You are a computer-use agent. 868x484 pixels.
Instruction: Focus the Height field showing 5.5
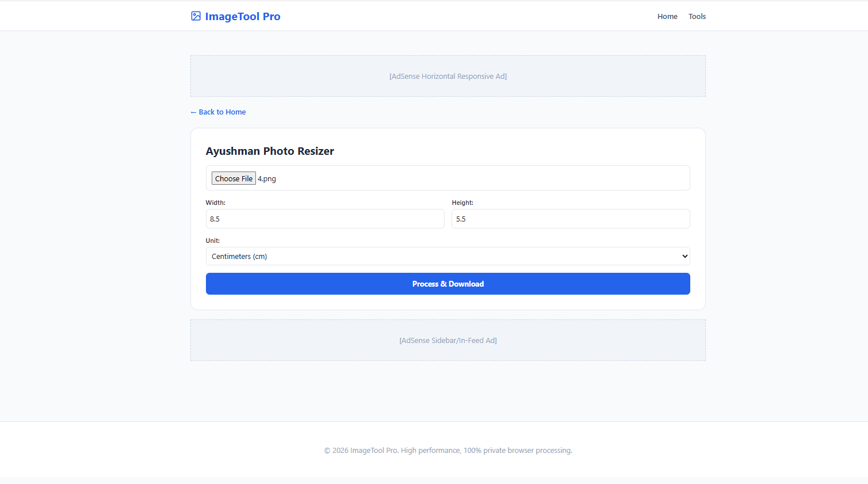[571, 219]
